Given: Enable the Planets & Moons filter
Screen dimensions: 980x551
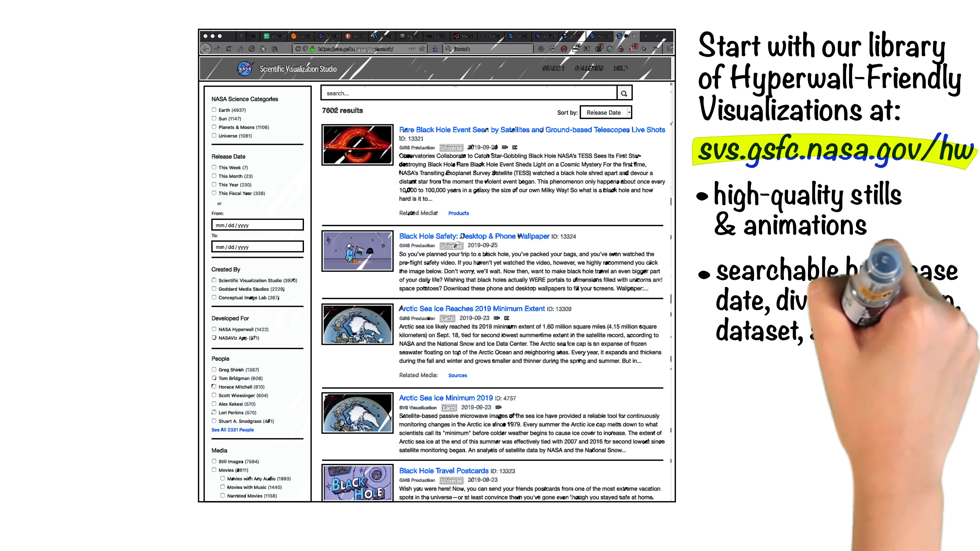Looking at the screenshot, I should [214, 127].
